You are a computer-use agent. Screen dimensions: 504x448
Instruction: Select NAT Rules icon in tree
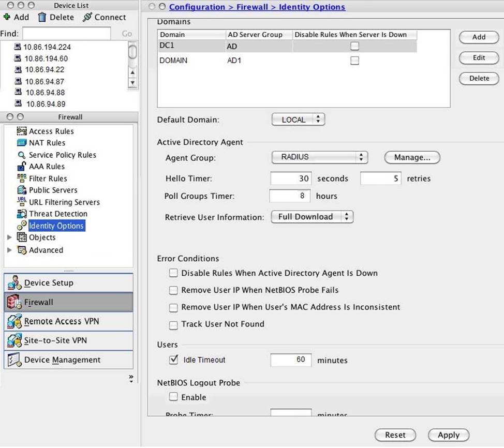[x=21, y=143]
